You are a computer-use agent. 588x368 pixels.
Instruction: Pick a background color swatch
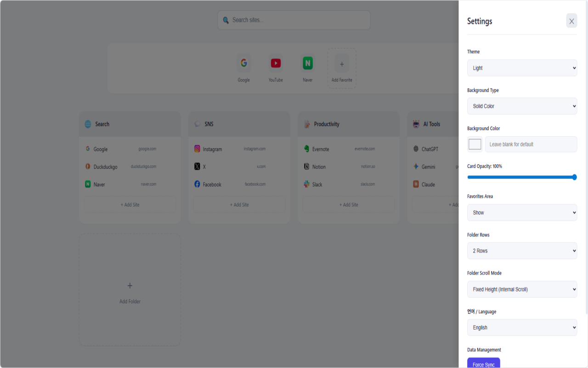click(x=475, y=144)
